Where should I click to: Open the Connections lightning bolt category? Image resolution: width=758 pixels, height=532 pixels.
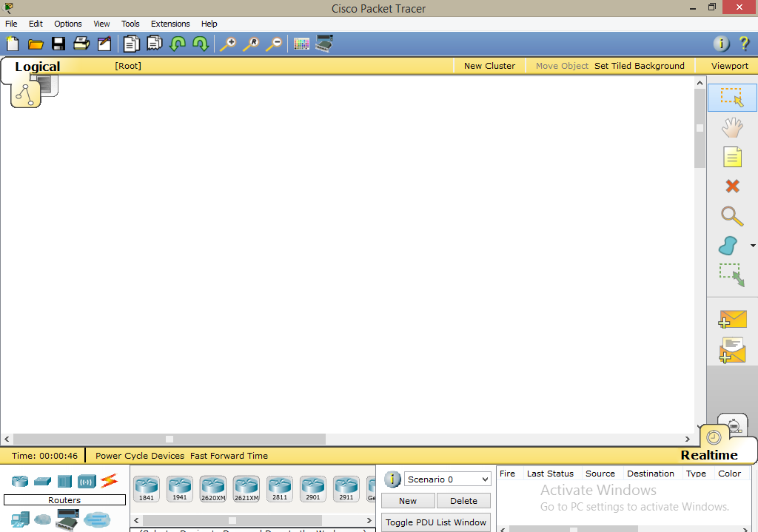[x=110, y=480]
